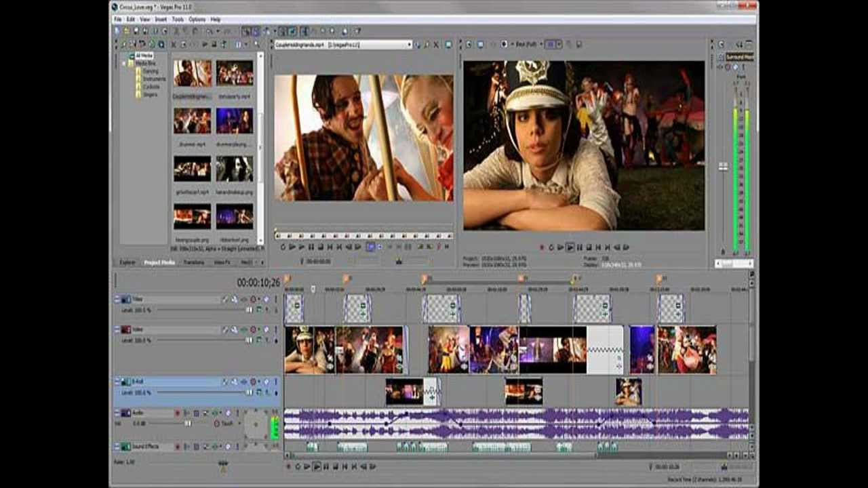
Task: Open Trimmer media file dropdown
Action: 410,45
